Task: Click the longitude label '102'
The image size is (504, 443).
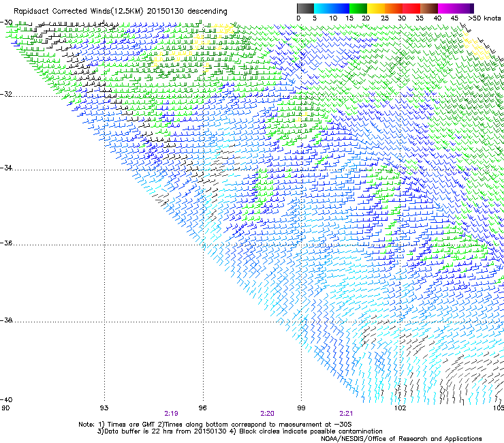Action: click(x=400, y=408)
